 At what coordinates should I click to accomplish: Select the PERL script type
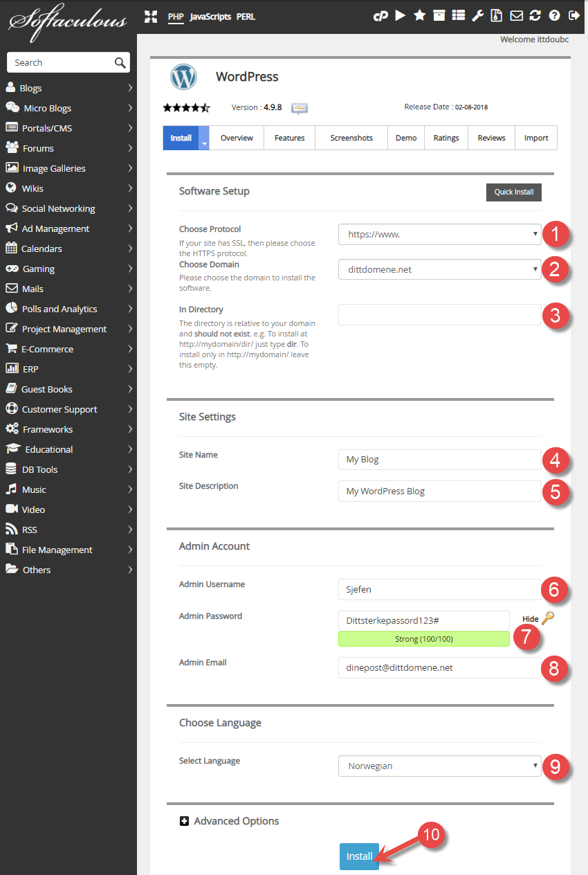[246, 17]
